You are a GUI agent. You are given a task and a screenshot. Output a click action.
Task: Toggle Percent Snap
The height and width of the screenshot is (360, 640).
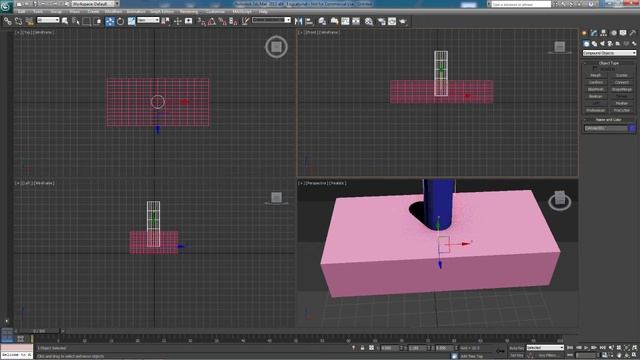(222, 21)
